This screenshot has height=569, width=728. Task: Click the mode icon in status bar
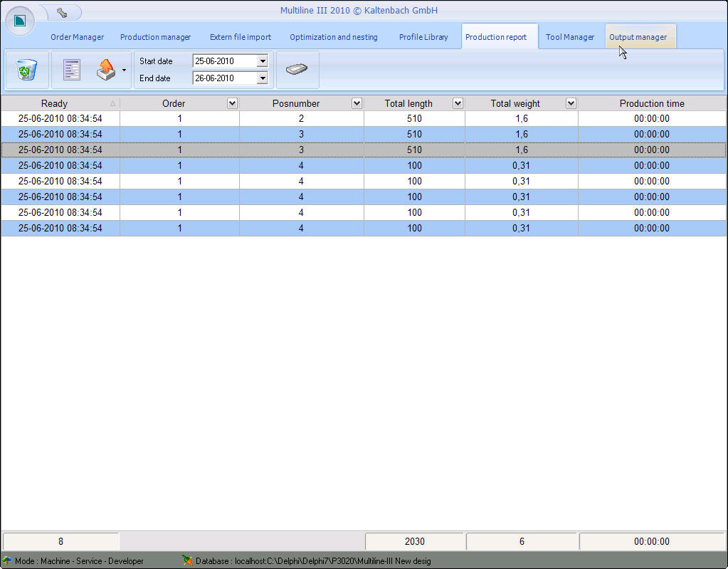[7, 560]
